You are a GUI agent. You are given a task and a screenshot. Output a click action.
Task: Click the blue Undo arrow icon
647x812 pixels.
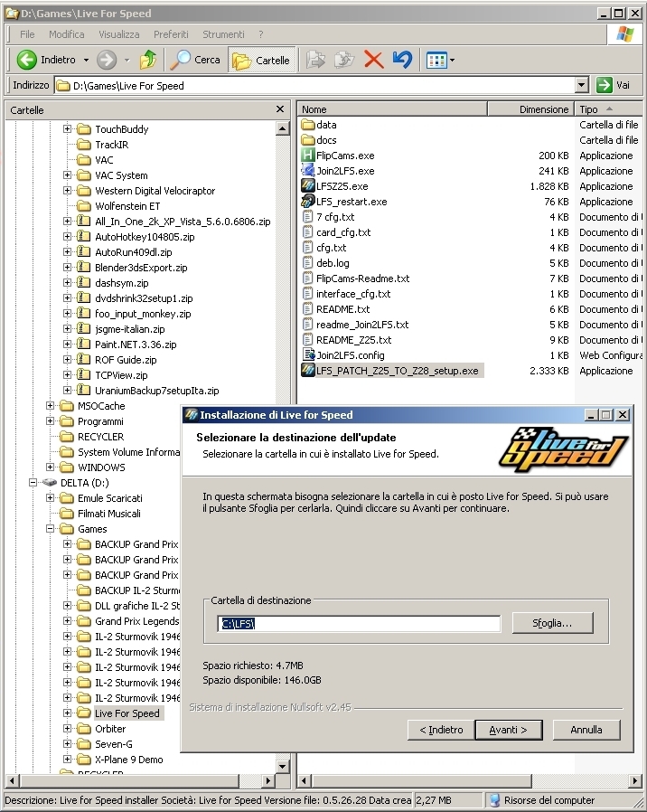(x=402, y=60)
